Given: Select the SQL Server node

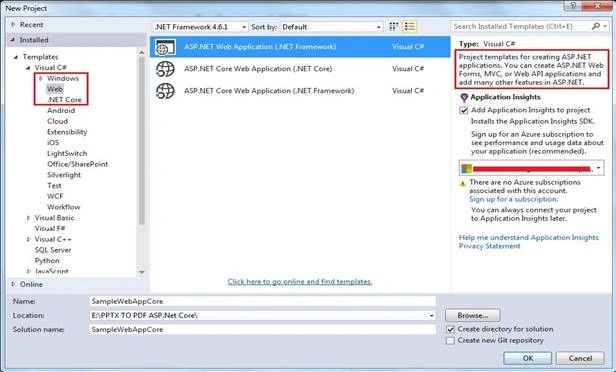Looking at the screenshot, I should [53, 250].
